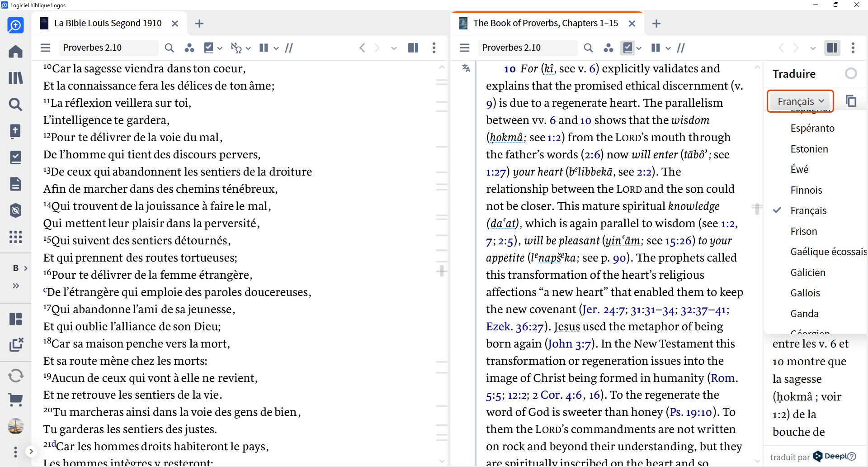Toggle the translation sidebar button in the Book of Proverbs panel
868x467 pixels.
tap(832, 48)
